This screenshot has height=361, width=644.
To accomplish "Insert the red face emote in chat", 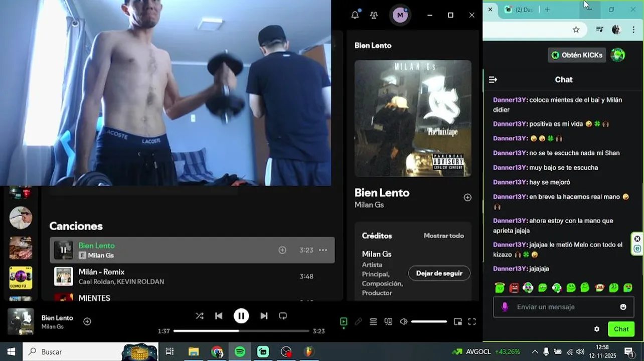I will 514,288.
